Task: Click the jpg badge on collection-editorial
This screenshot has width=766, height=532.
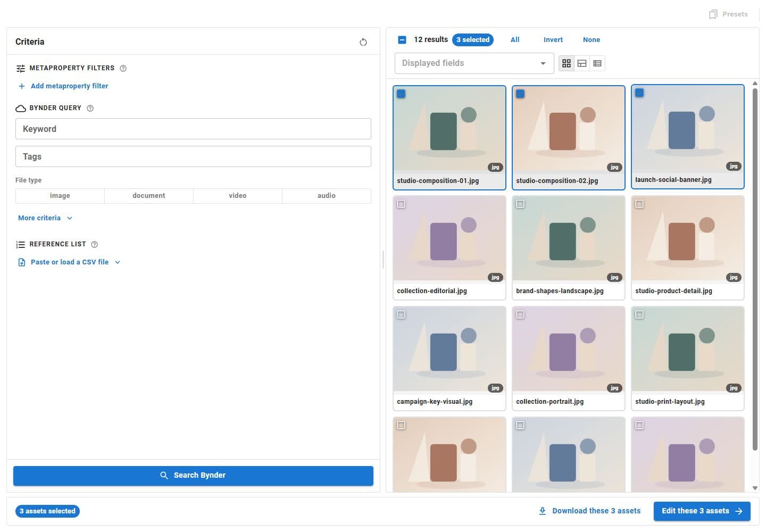Action: [495, 277]
